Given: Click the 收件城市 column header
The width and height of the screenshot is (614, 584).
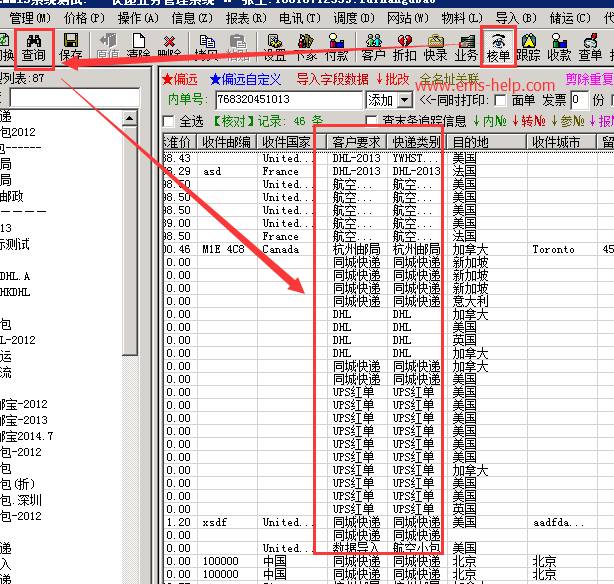Looking at the screenshot, I should (561, 142).
